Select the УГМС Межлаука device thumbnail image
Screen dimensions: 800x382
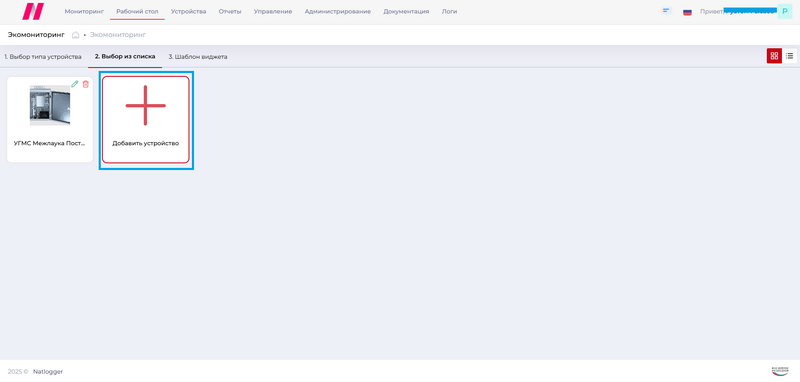point(50,105)
